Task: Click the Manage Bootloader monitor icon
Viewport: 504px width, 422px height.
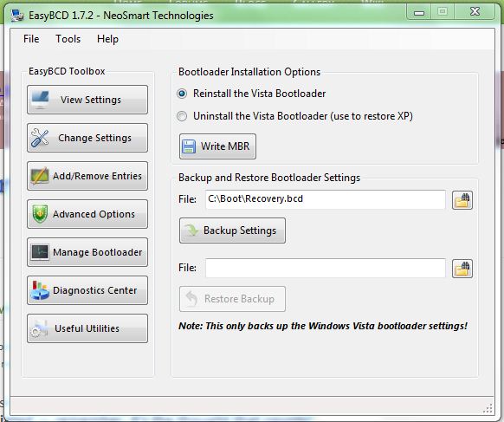Action: [40, 252]
